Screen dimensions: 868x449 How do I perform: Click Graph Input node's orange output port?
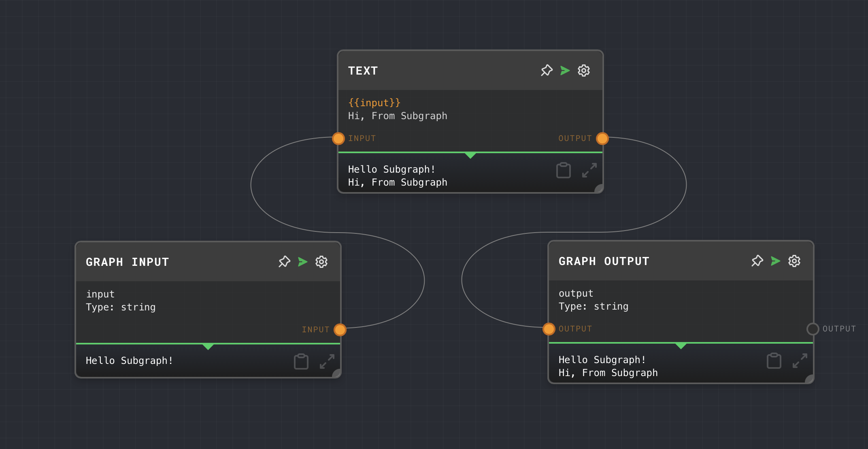point(340,330)
